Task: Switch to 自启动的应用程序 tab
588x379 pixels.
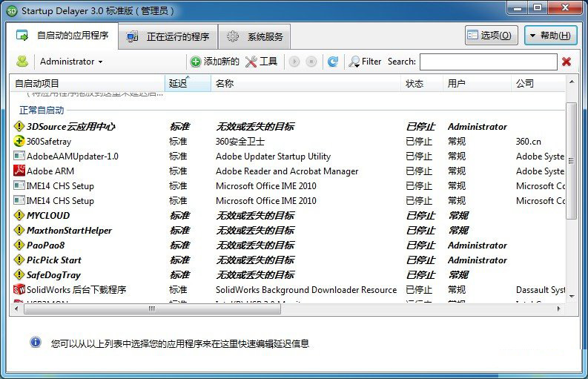Action: pyautogui.click(x=62, y=36)
